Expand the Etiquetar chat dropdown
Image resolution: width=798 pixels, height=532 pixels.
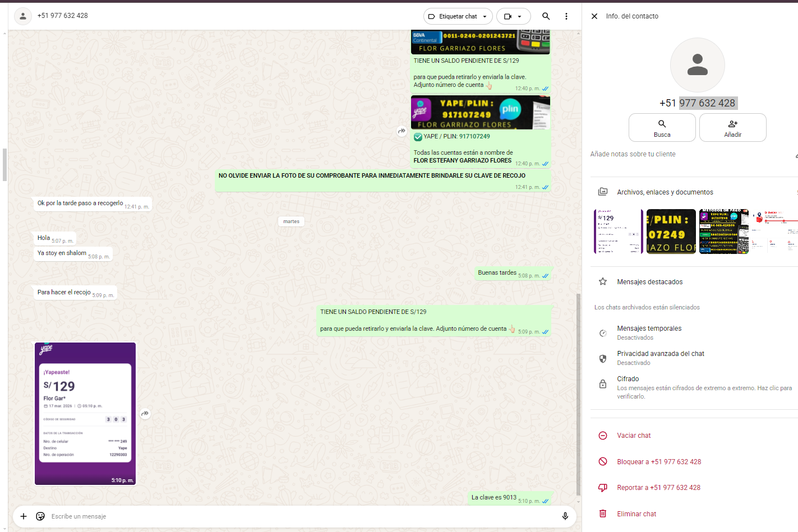tap(458, 16)
